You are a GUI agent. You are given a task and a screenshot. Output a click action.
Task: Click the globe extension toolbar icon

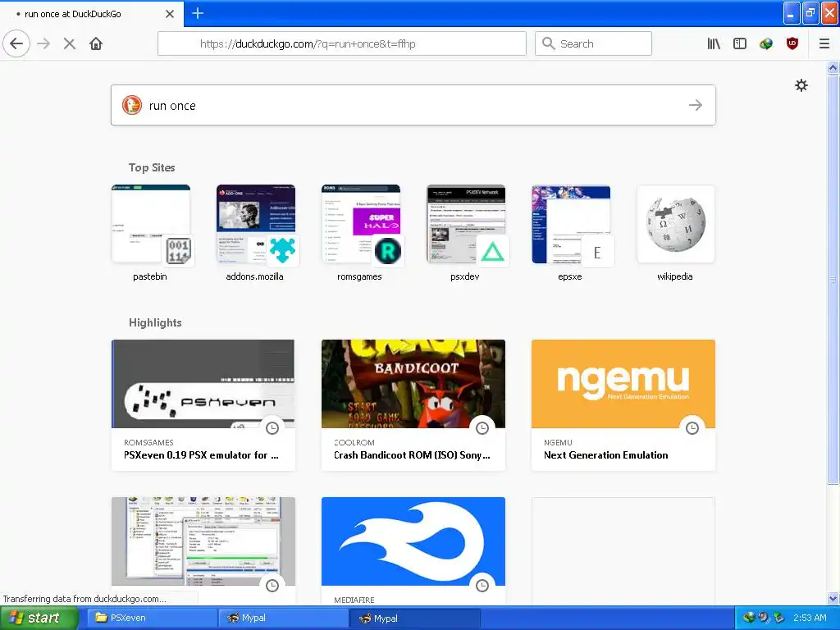[766, 43]
